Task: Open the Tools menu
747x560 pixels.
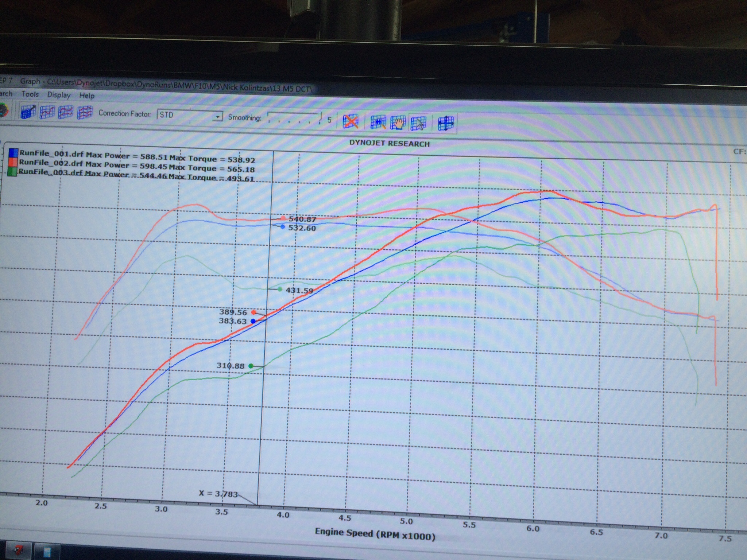Action: pyautogui.click(x=30, y=94)
